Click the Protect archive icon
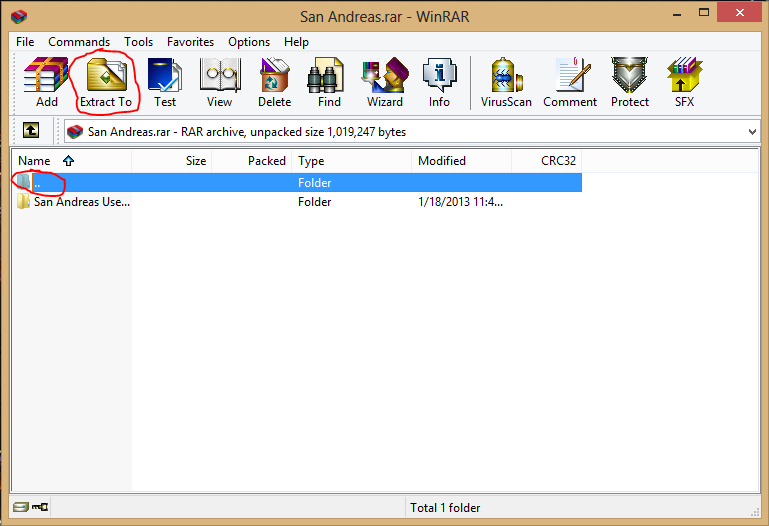Screen dimensions: 769x526 [x=630, y=82]
